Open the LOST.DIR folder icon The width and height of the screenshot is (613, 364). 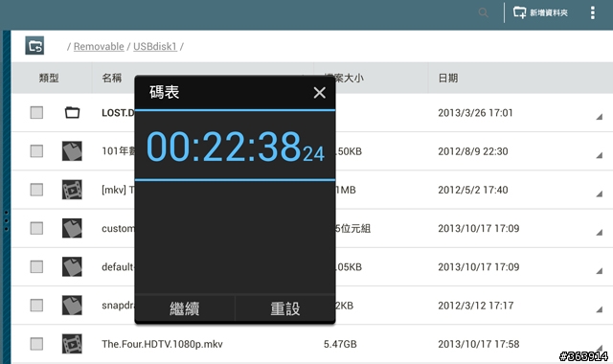(72, 113)
